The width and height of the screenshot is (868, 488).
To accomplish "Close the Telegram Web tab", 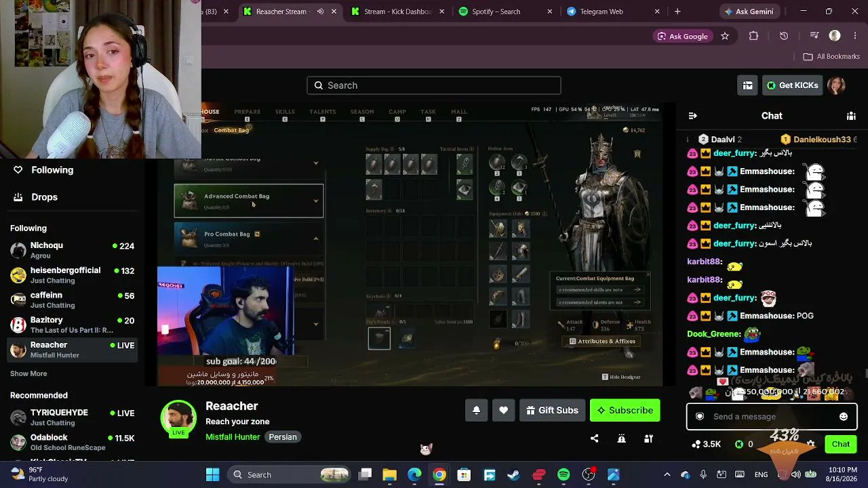I will pos(656,12).
